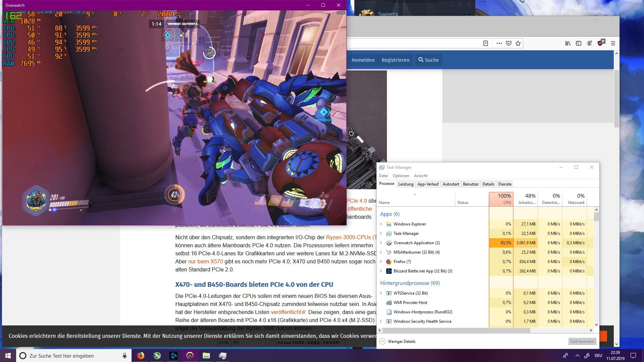Open the 'nur beim X570' link
Screen dimensions: 644x362
click(x=205, y=261)
